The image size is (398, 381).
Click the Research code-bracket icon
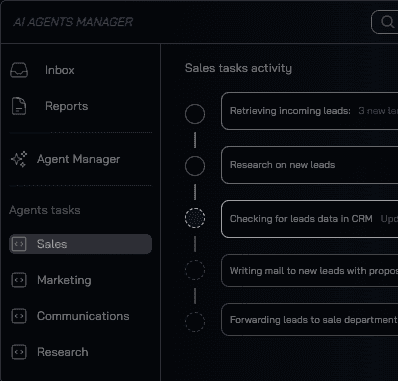(x=19, y=352)
